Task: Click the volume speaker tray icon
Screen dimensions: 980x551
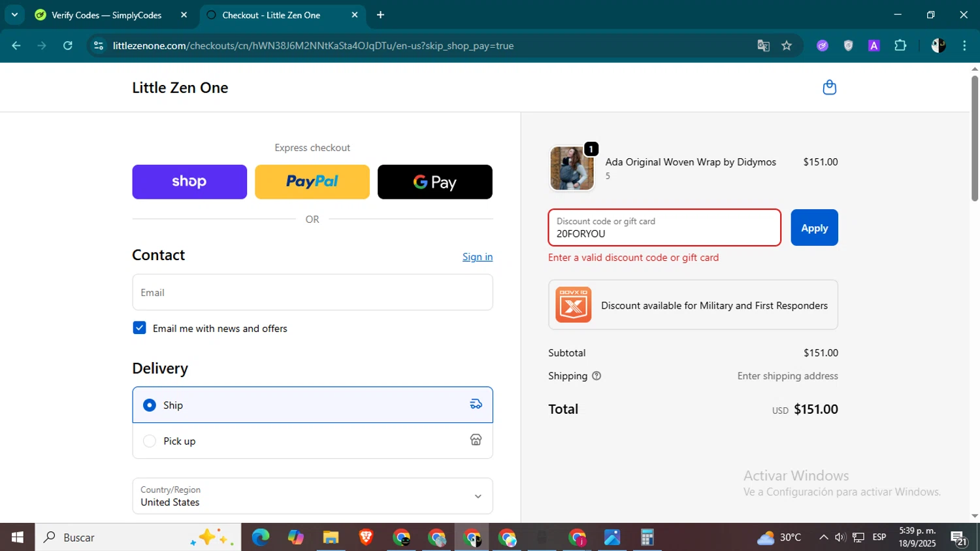Action: click(840, 537)
